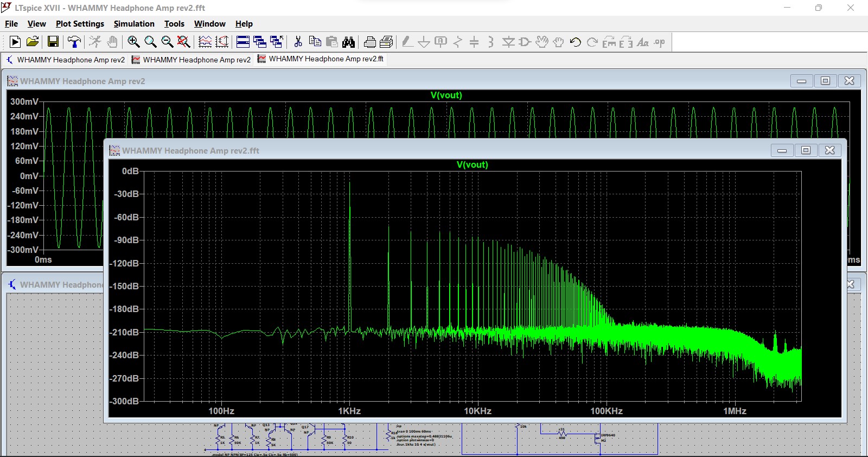Click the redo arrow icon
This screenshot has width=868, height=457.
pyautogui.click(x=592, y=42)
